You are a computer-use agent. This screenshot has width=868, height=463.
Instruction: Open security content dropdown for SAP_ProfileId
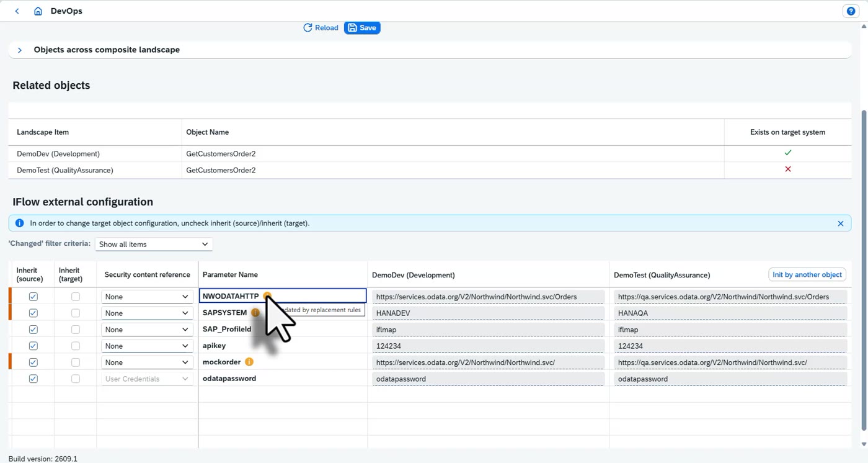147,330
